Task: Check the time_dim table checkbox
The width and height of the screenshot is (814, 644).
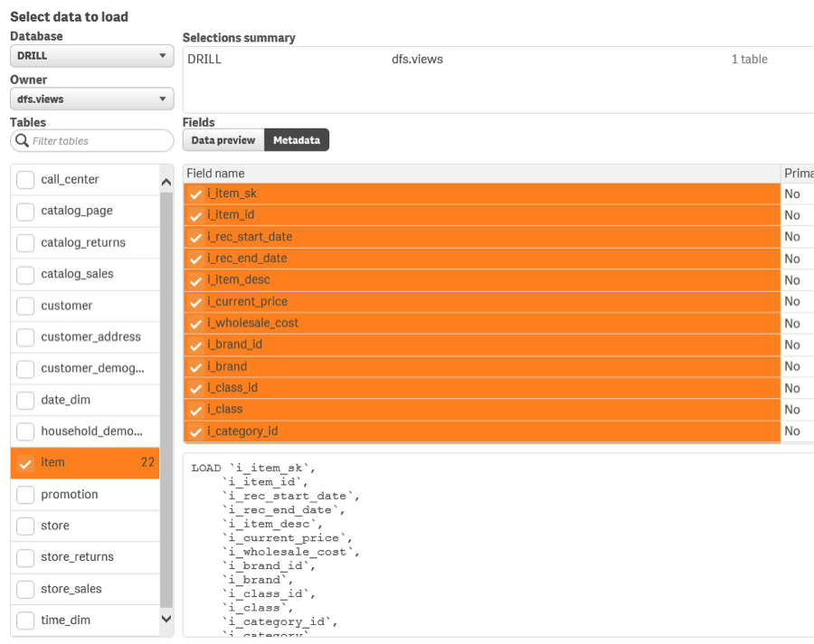Action: (25, 620)
